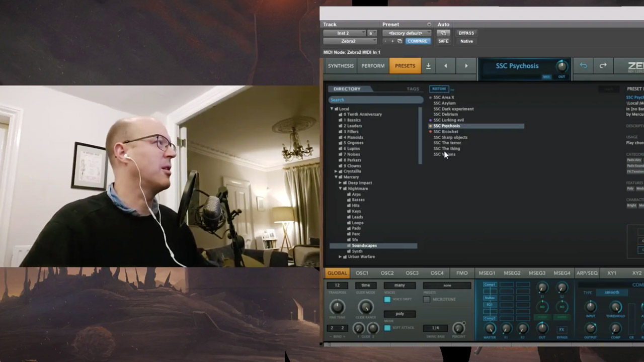This screenshot has width=644, height=362.
Task: Enable the Microtune checkbox
Action: coord(427,299)
